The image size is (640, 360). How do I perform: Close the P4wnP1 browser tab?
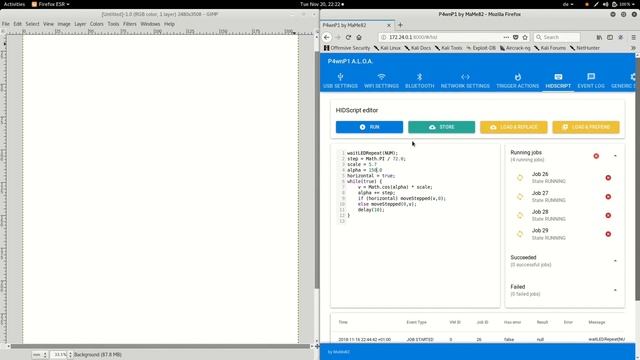click(x=389, y=25)
